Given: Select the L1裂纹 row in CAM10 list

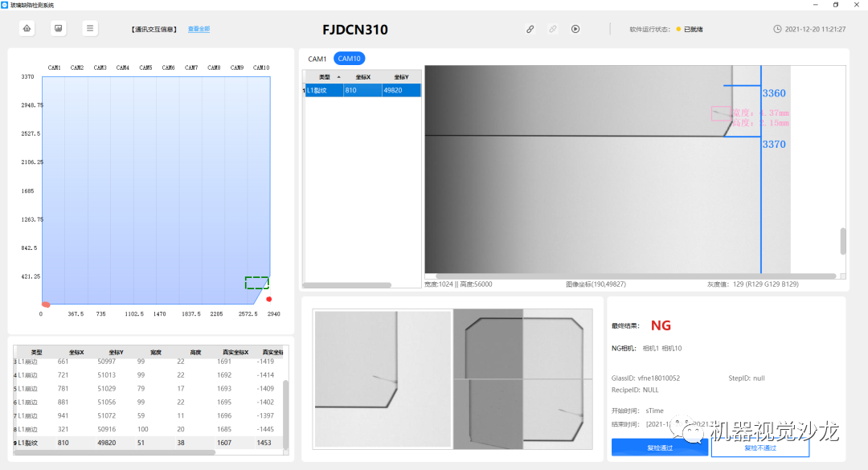Looking at the screenshot, I should pyautogui.click(x=362, y=90).
